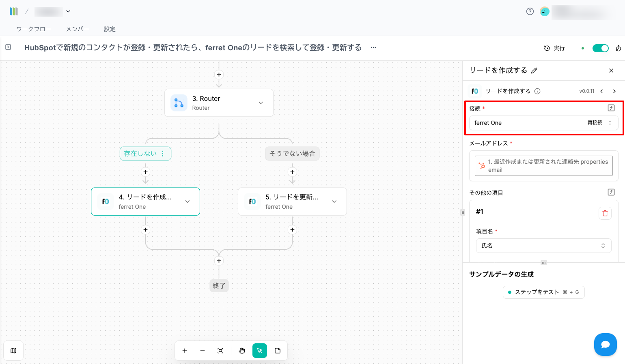Screen dimensions: 625x364
Task: Expand the 5. リードを更新 step chevron
Action: pos(334,201)
